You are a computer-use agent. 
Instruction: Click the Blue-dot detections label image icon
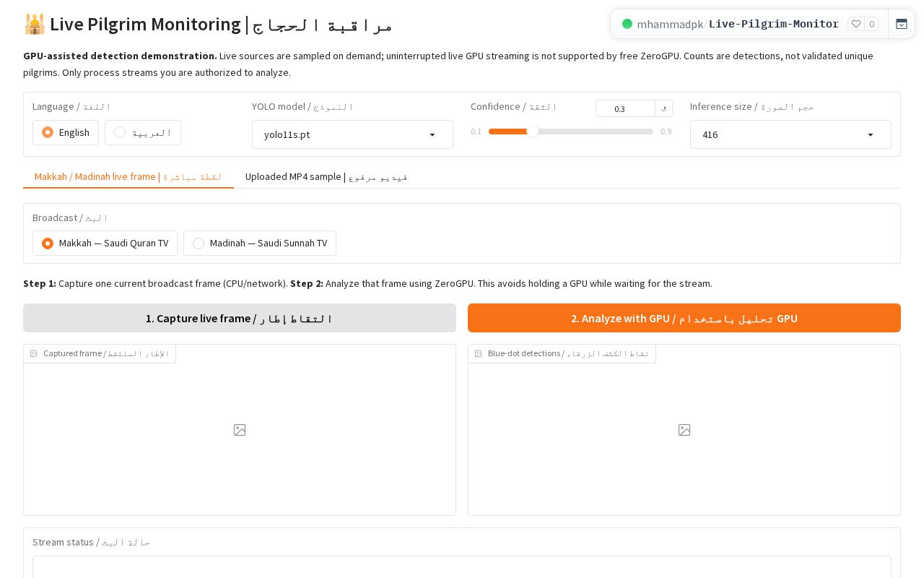click(x=479, y=354)
